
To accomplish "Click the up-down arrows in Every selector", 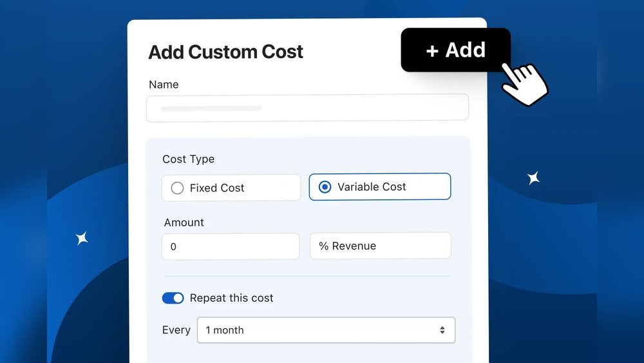I will click(442, 330).
